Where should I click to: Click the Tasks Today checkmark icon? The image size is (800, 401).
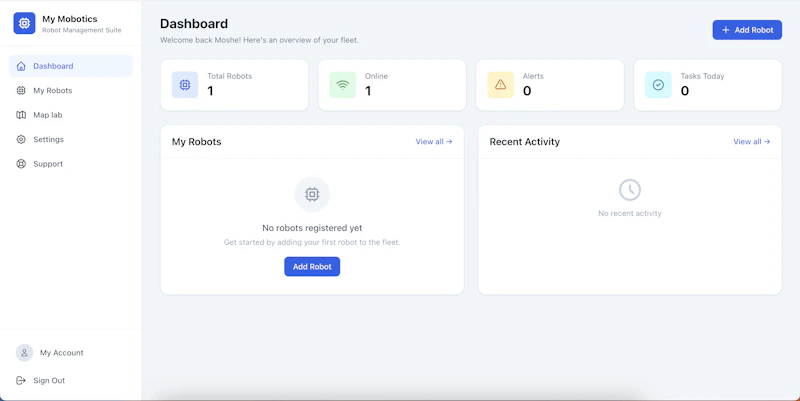click(658, 85)
